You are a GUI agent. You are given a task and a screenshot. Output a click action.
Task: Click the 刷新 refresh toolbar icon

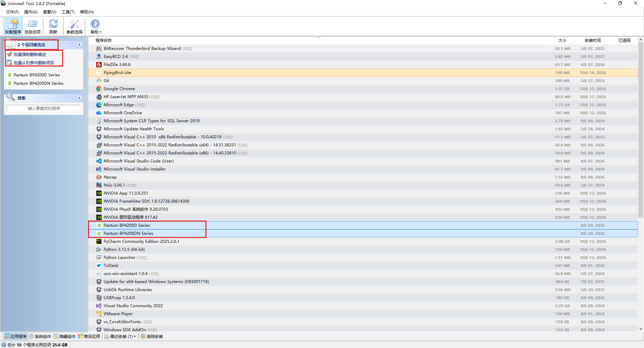[x=53, y=26]
